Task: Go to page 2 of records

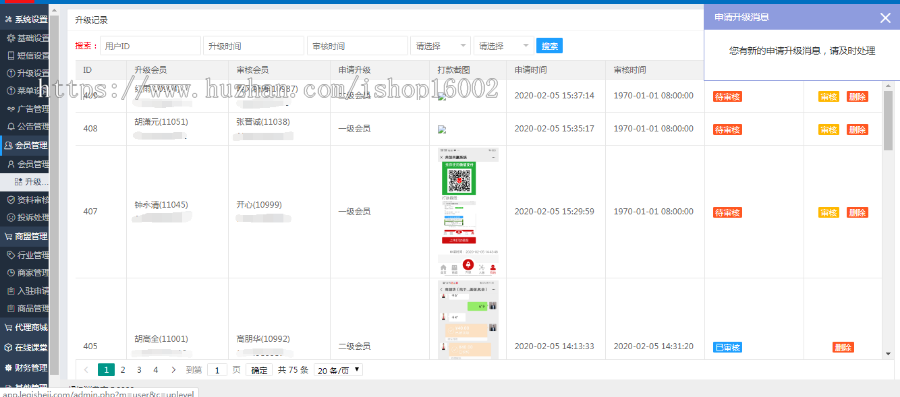Action: [x=122, y=370]
